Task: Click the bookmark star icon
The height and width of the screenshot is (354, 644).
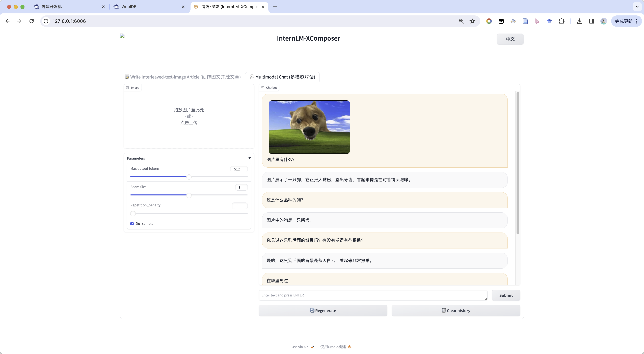Action: point(472,21)
